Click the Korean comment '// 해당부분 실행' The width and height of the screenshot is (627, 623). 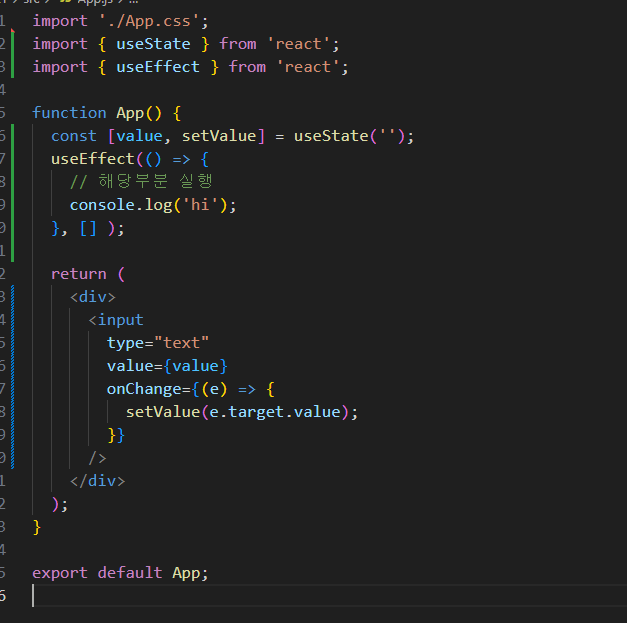[141, 182]
